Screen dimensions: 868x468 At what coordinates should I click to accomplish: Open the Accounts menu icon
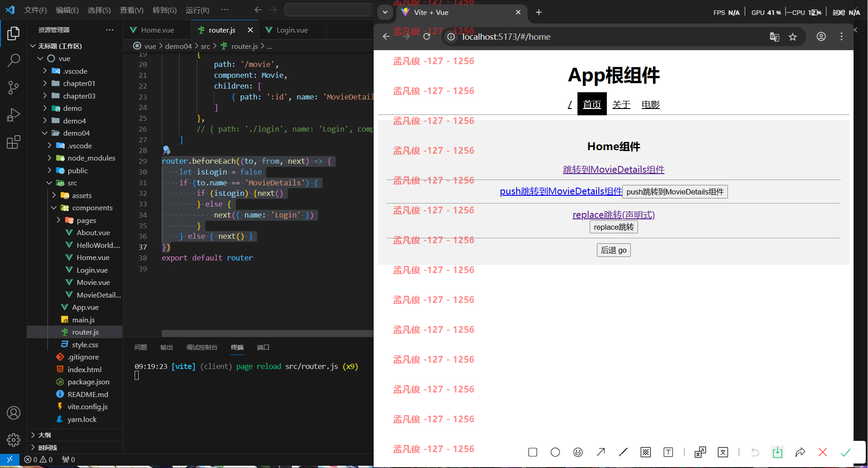click(14, 413)
